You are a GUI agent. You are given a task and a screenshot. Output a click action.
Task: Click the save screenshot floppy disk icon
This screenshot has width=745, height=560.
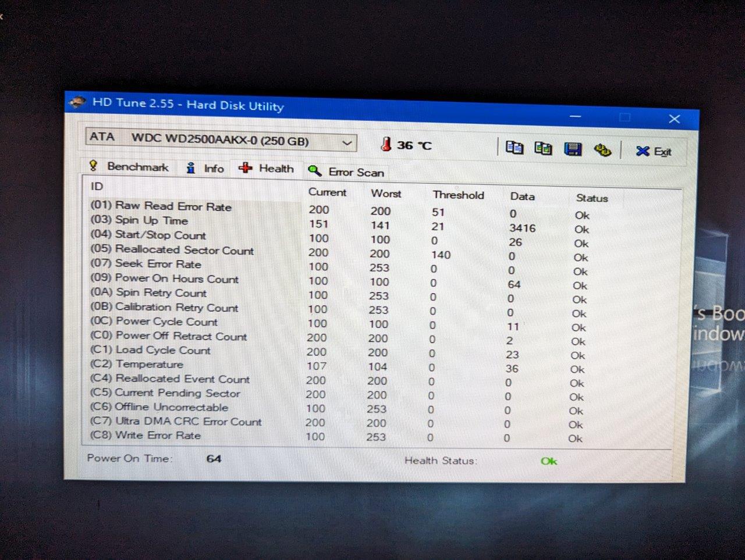(573, 149)
